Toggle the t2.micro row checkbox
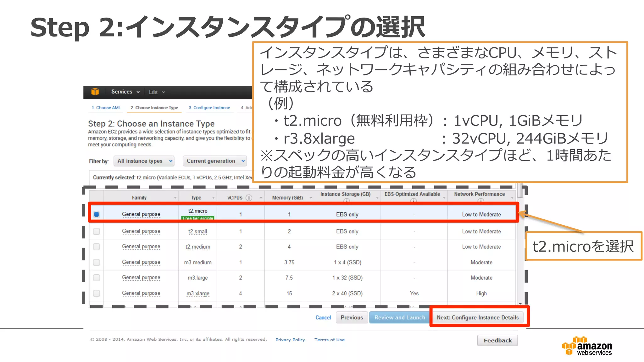644x362 pixels. coord(97,214)
